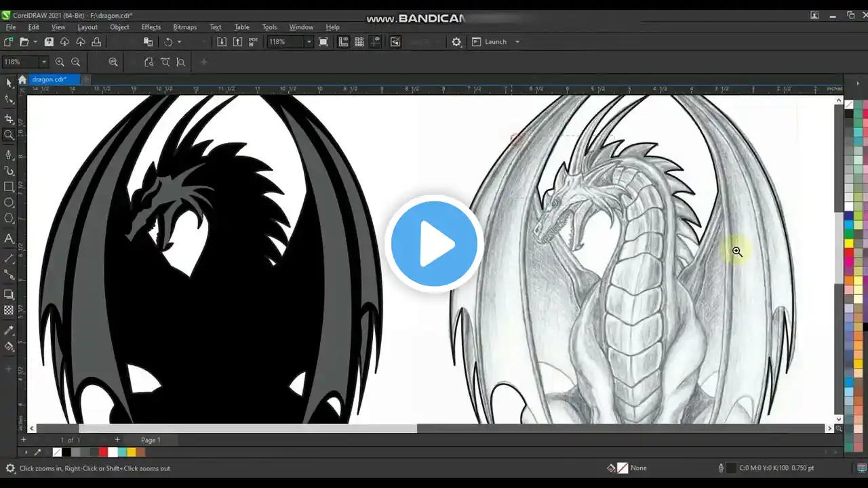
Task: Click the status bar settings gear
Action: (10, 468)
